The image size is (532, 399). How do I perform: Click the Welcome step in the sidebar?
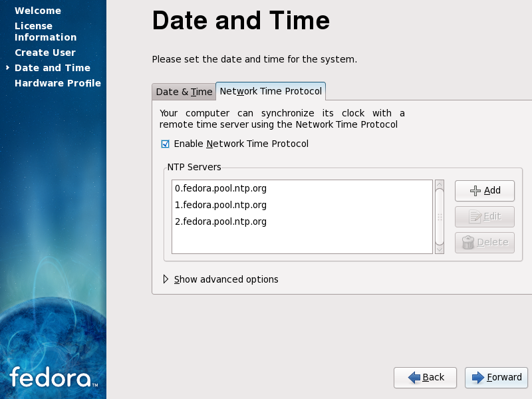click(x=38, y=11)
